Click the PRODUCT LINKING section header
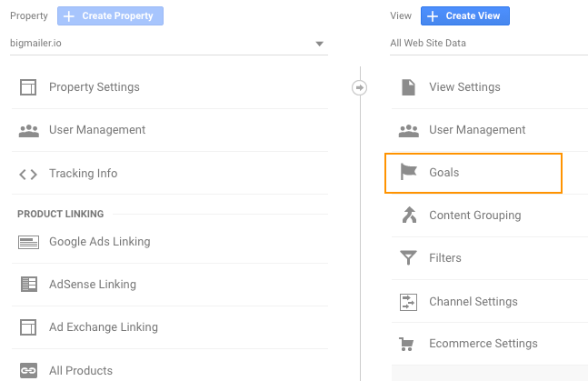Image resolution: width=588 pixels, height=381 pixels. click(x=60, y=214)
